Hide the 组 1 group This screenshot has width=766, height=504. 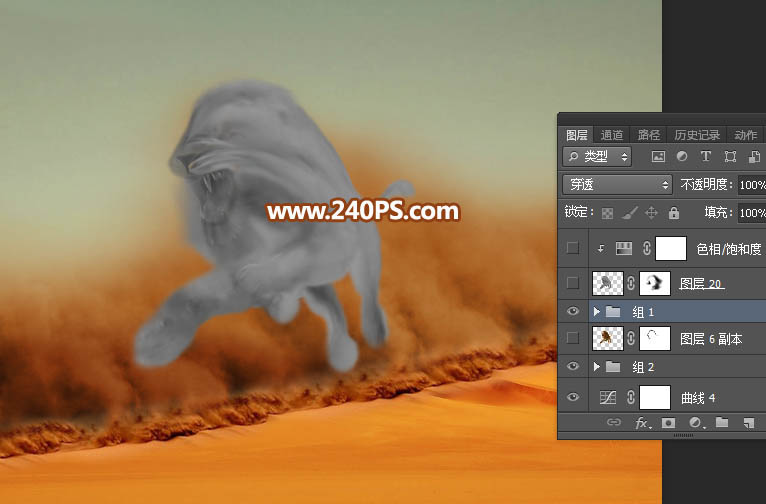click(573, 311)
